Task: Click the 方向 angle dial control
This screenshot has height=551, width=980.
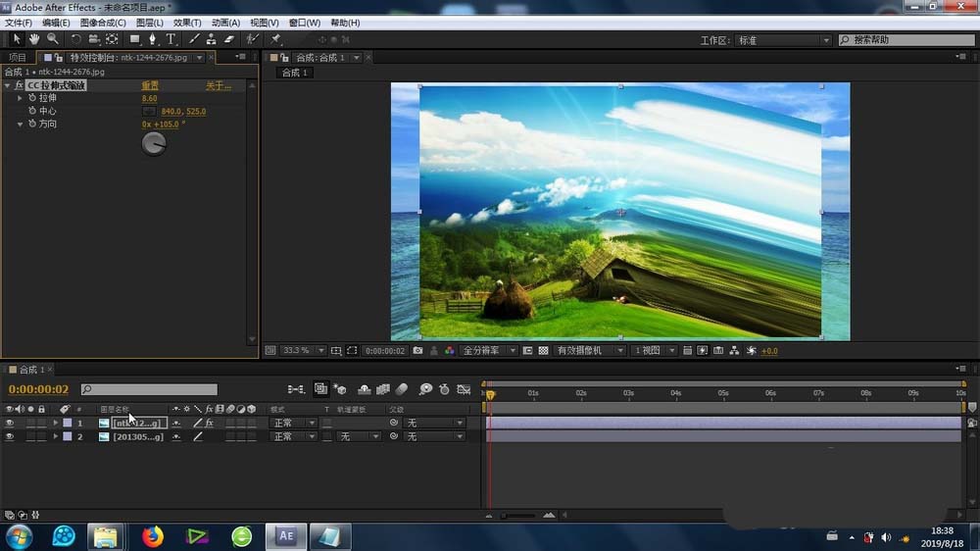Action: tap(154, 143)
